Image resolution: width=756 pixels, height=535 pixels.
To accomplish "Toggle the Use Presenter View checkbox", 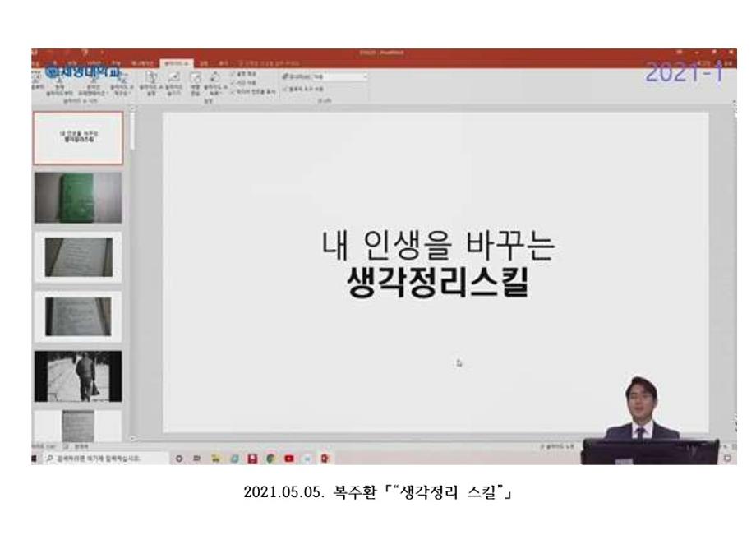I will click(x=285, y=87).
